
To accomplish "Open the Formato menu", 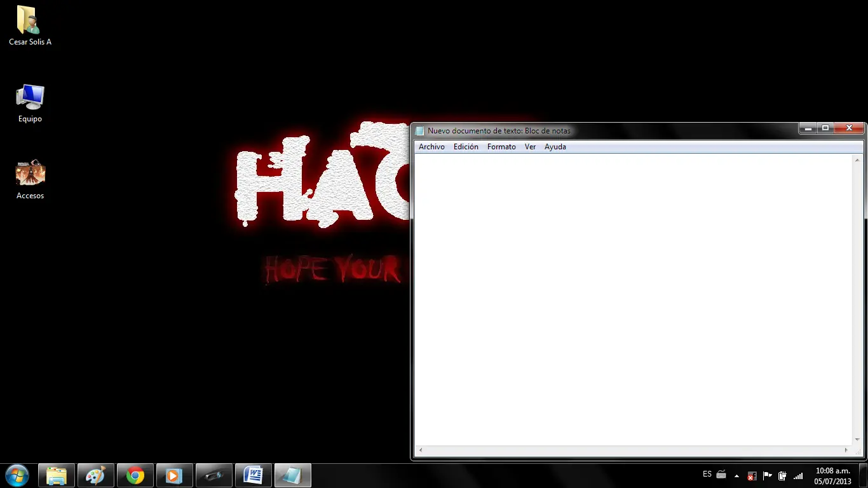I will click(501, 147).
